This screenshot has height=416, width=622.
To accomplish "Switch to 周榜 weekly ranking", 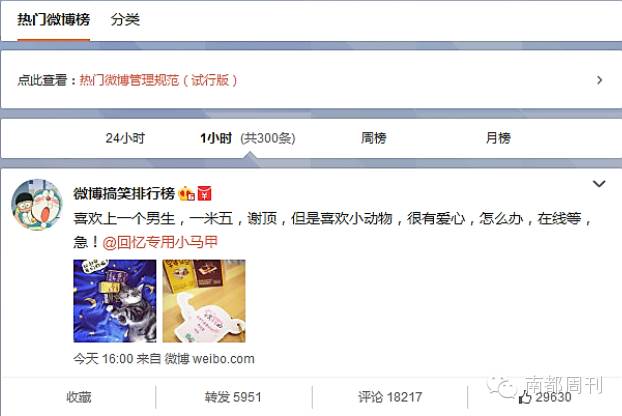I will click(x=373, y=138).
